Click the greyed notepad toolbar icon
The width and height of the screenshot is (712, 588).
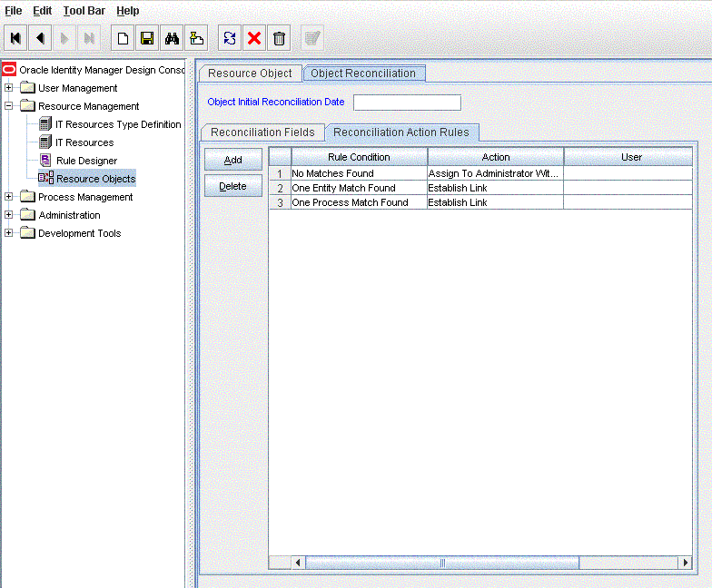312,38
